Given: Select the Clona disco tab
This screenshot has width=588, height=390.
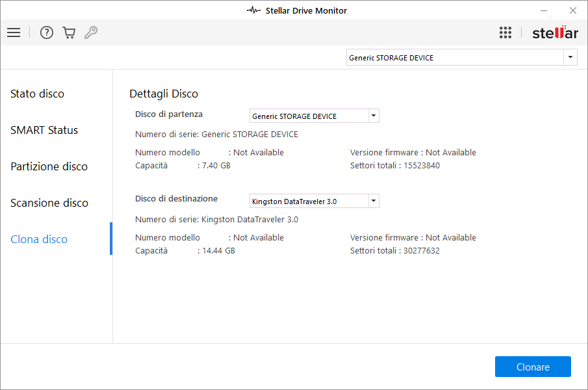Looking at the screenshot, I should (x=39, y=239).
